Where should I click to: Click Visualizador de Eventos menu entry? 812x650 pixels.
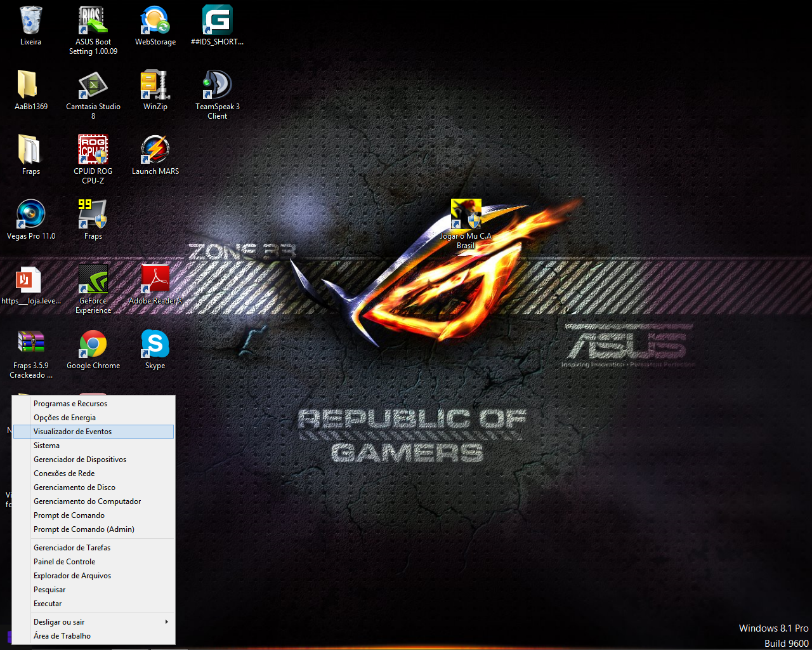coord(72,432)
